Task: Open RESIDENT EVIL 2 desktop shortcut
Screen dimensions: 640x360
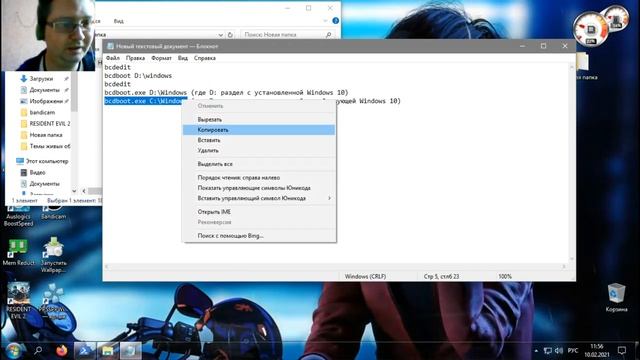Action: pos(18,300)
